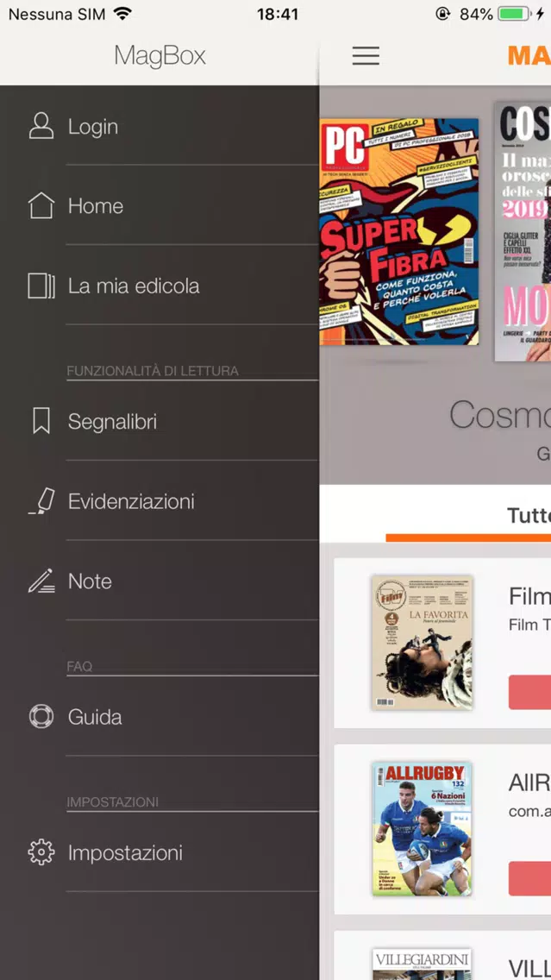
Task: Tap the Login user profile icon
Action: coord(41,126)
